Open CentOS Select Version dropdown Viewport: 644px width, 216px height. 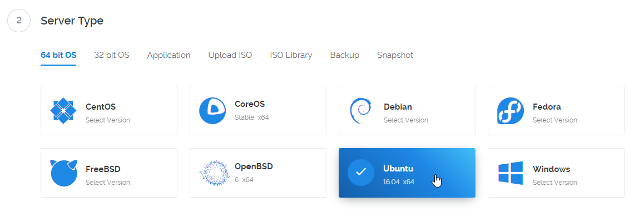(107, 120)
